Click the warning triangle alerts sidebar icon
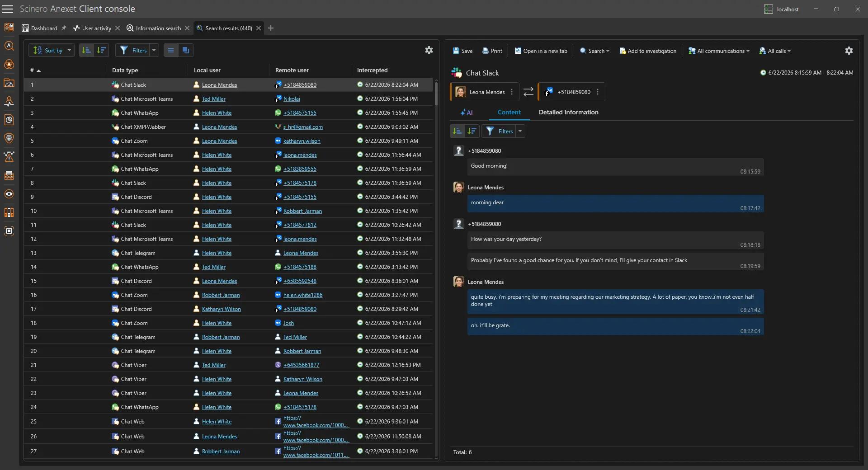 tap(9, 157)
